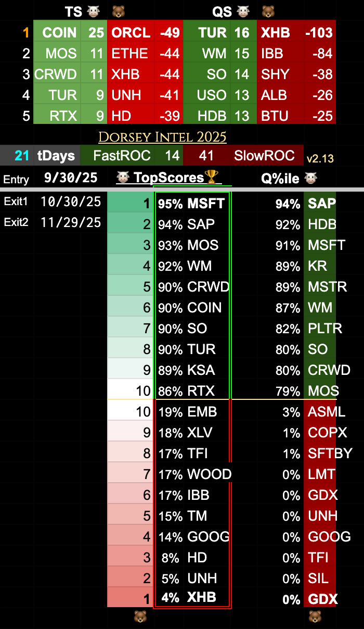
Task: Click the cyan 21 tDays value
Action: (21, 155)
